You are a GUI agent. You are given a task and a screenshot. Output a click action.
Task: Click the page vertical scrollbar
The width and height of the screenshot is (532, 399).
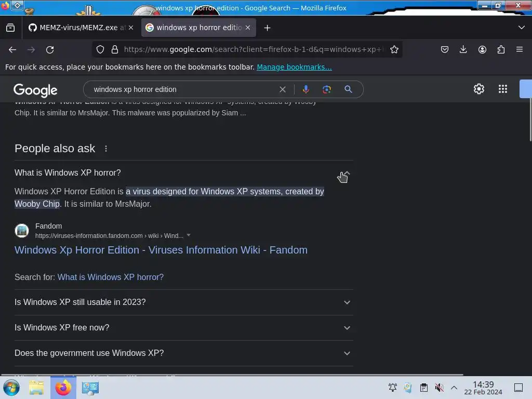pyautogui.click(x=530, y=119)
